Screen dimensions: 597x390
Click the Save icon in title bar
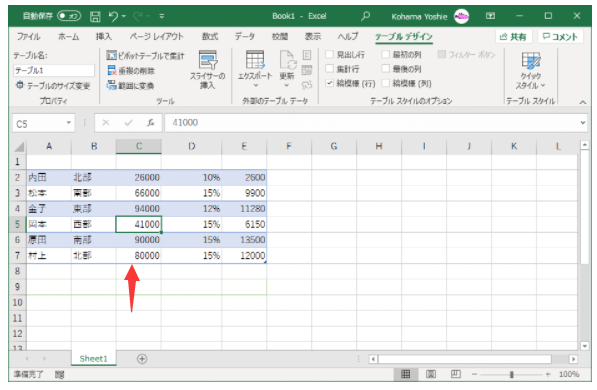[95, 16]
